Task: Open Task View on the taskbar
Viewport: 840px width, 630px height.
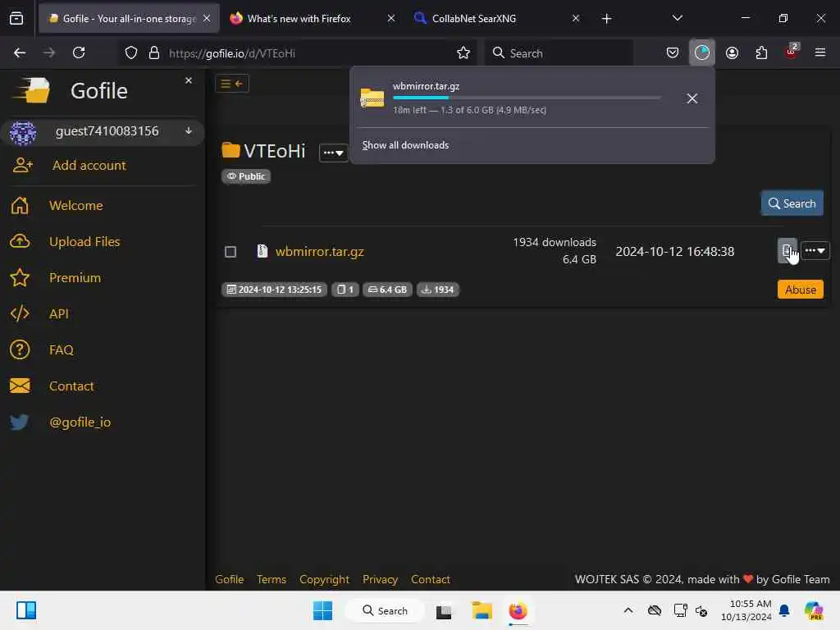Action: point(444,611)
